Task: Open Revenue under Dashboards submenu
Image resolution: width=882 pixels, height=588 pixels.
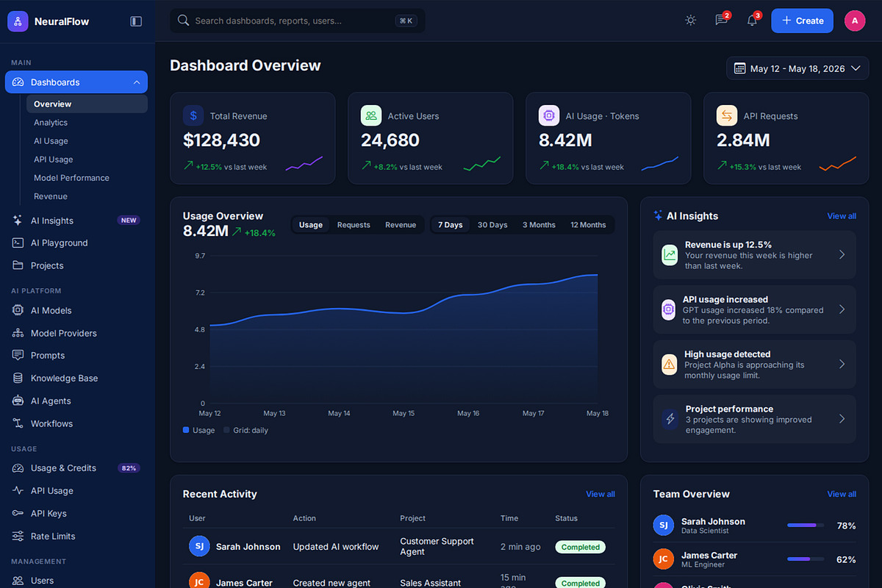Action: (x=87, y=196)
